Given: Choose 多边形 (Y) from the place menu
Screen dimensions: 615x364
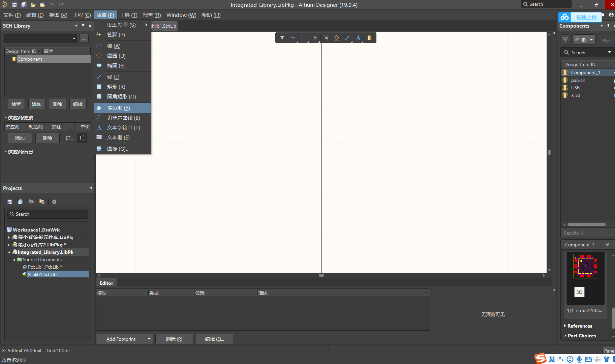Looking at the screenshot, I should coord(123,108).
